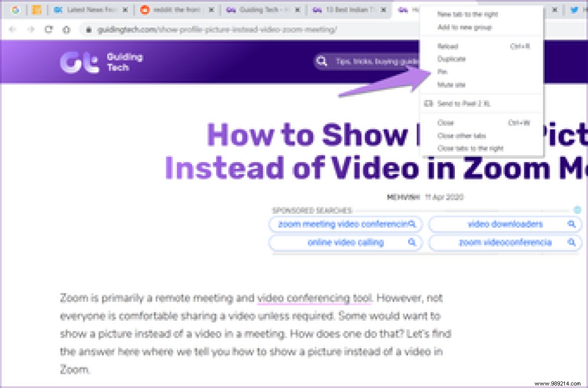Open the search icon on Guiding Tech header

point(322,61)
